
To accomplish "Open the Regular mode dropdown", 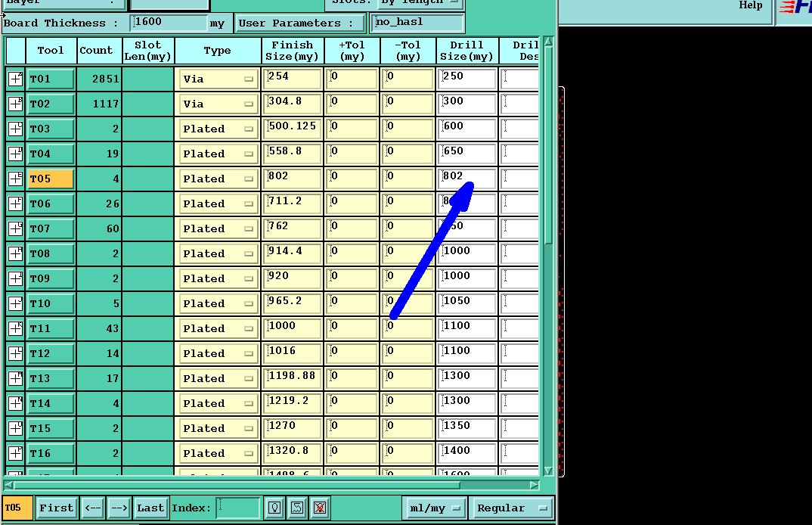I will [x=510, y=508].
